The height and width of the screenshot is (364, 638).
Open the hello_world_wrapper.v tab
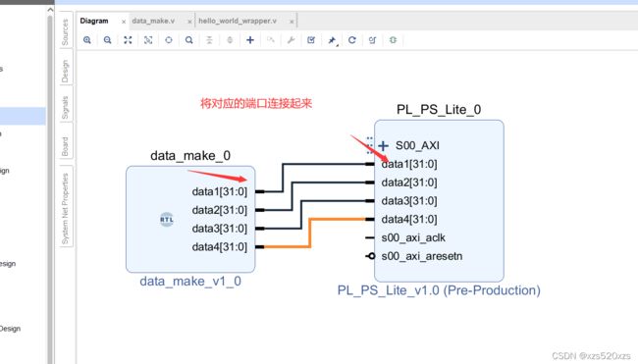(x=238, y=21)
